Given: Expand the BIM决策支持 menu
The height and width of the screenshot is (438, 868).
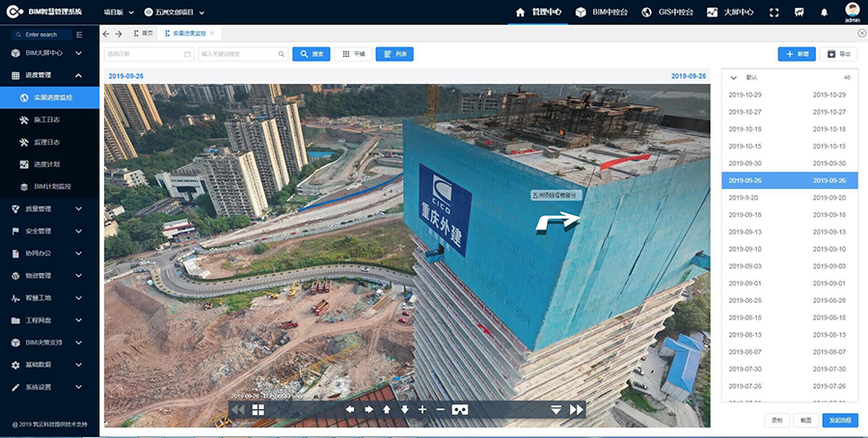Looking at the screenshot, I should coord(49,342).
